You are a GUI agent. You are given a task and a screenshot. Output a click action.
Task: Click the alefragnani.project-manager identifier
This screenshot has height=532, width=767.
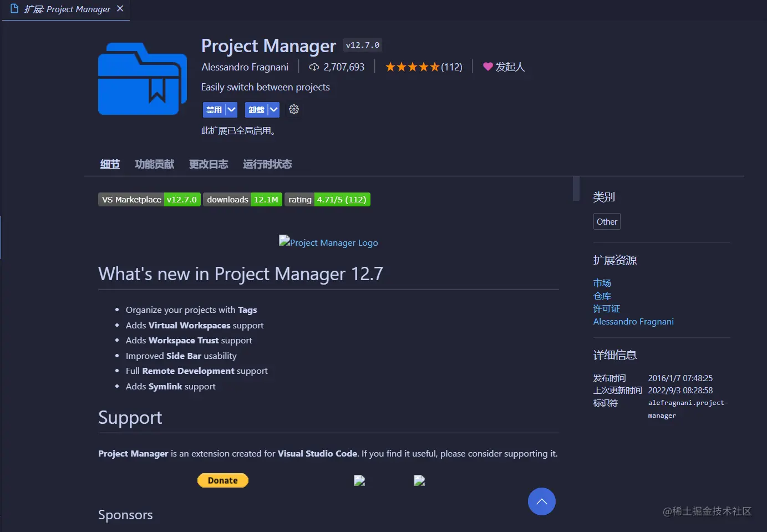tap(688, 409)
